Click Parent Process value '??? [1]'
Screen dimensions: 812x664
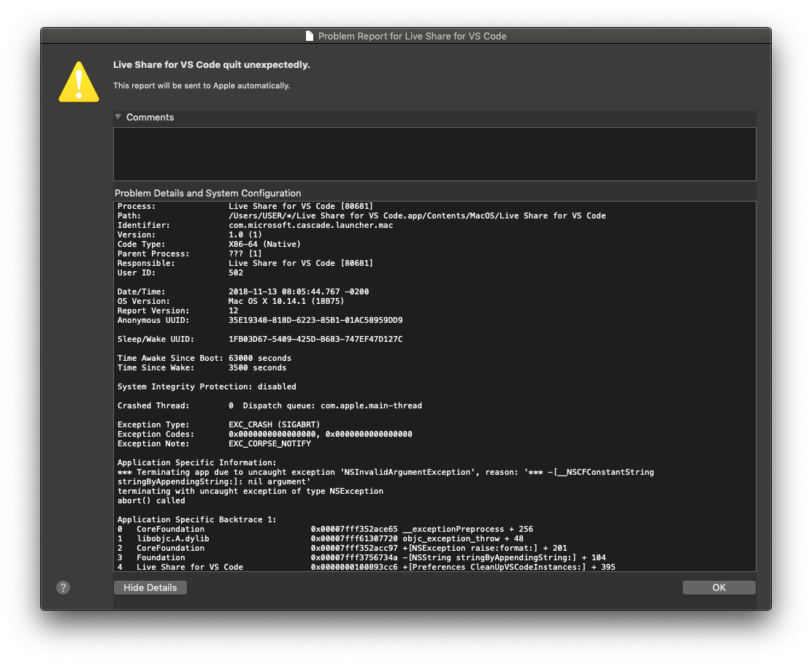click(x=245, y=253)
